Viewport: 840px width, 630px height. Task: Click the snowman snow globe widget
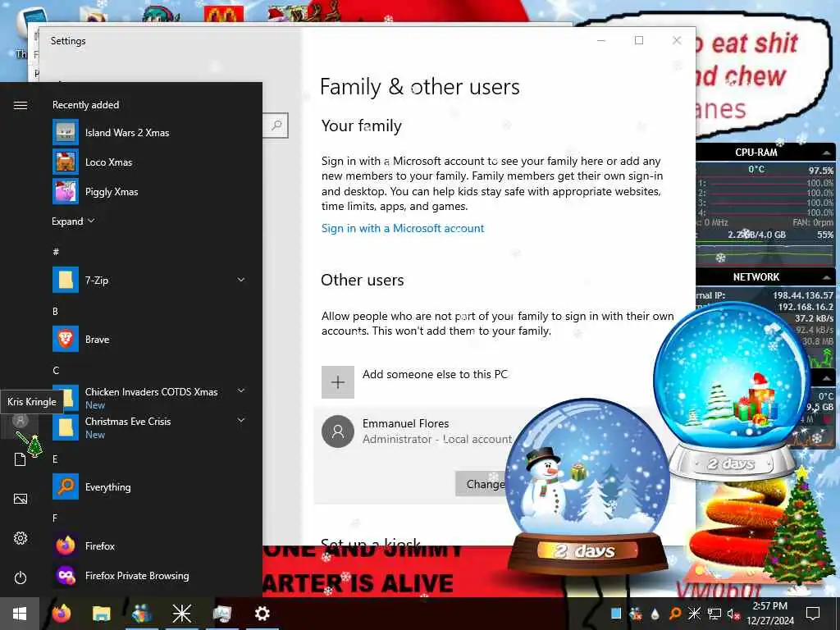587,486
